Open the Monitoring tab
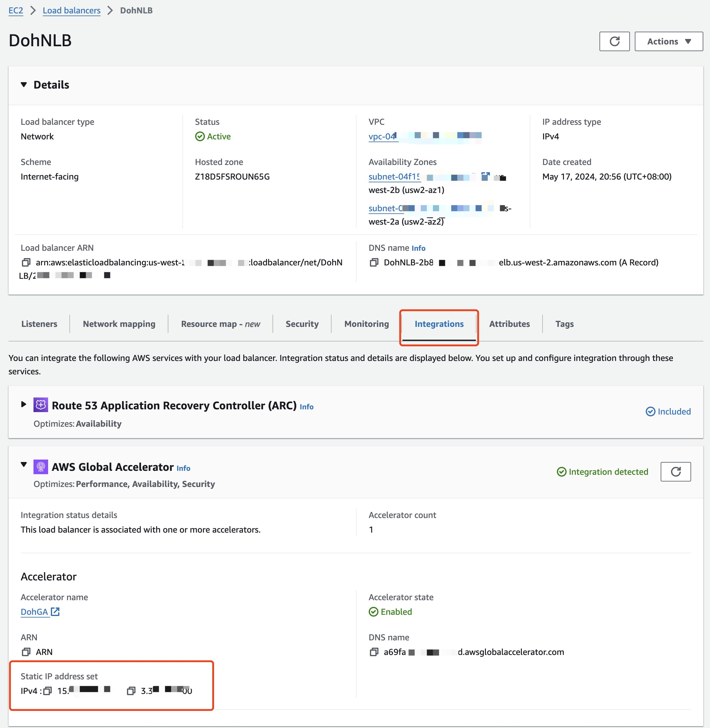 (367, 324)
